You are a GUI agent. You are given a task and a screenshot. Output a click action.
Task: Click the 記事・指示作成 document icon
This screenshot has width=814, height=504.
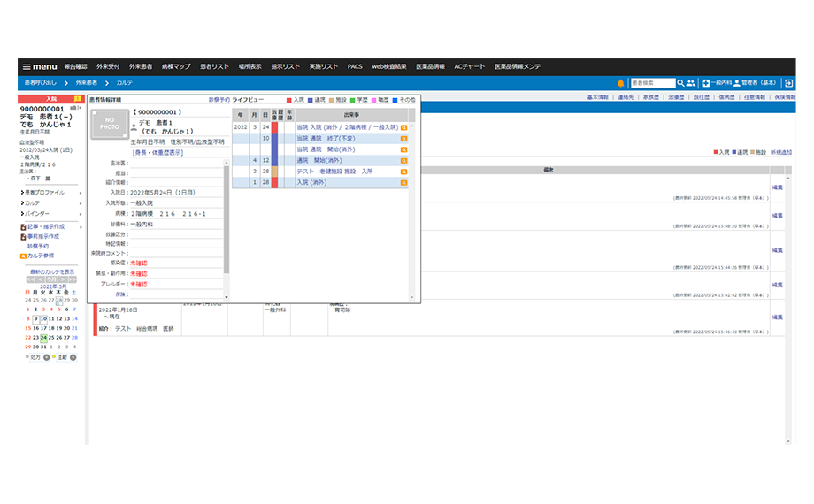pyautogui.click(x=22, y=226)
